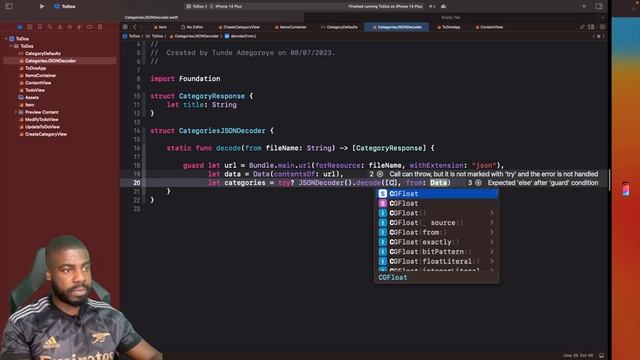Open ItemsContainer file in navigator
The image size is (640, 360).
[x=40, y=76]
